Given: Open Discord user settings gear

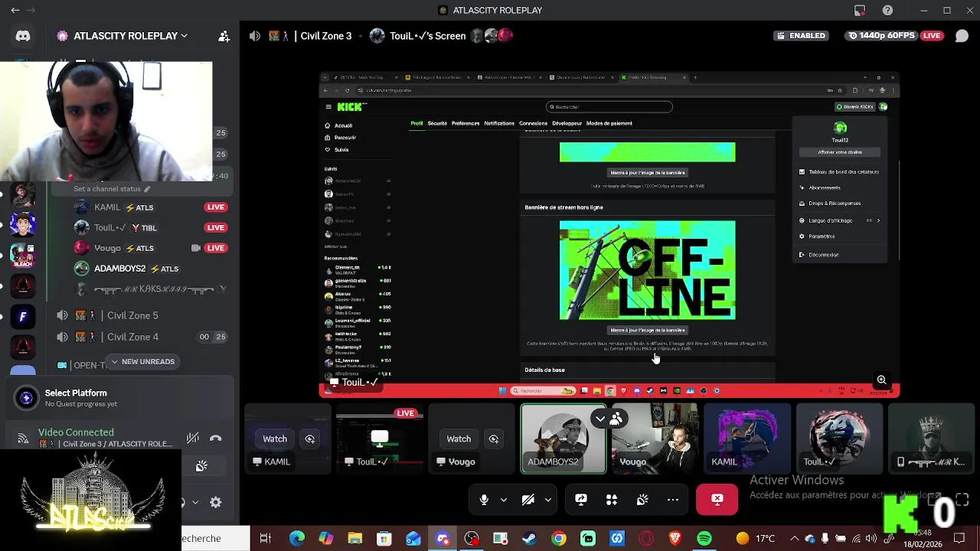Looking at the screenshot, I should (216, 502).
